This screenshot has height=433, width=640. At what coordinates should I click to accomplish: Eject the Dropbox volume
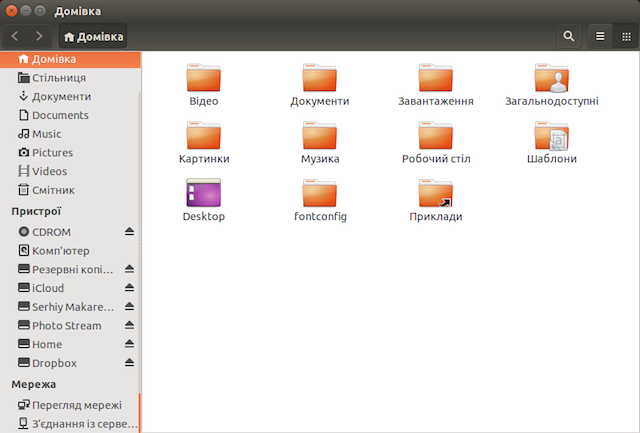(x=129, y=362)
